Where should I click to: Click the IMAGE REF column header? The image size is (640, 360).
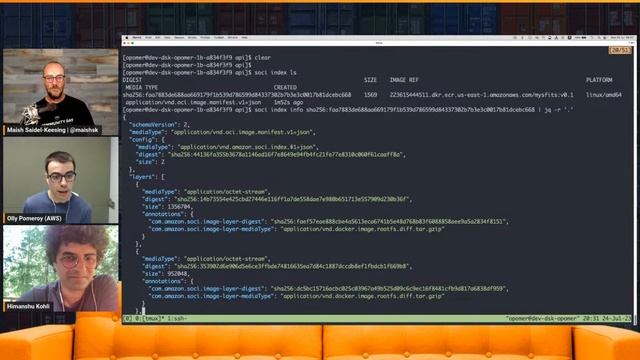(404, 80)
